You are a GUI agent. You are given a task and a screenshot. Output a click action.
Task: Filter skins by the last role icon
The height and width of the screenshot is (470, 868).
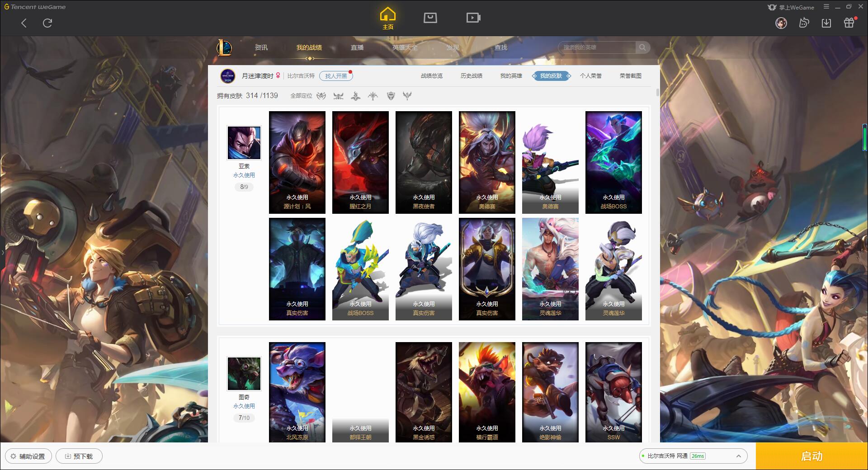coord(407,96)
